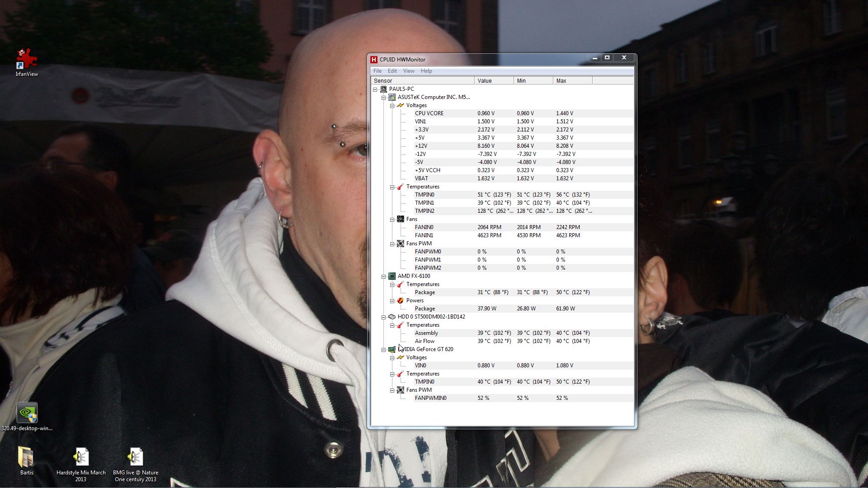Click the Value column header

coord(493,81)
